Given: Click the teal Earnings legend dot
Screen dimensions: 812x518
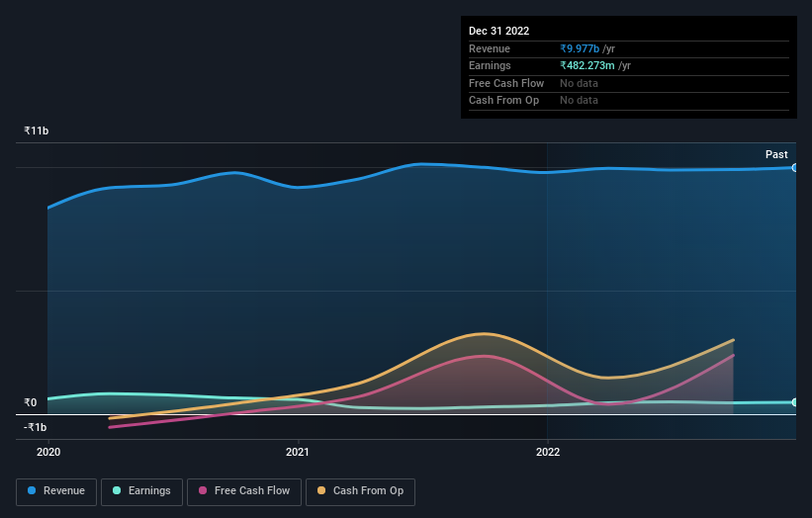Looking at the screenshot, I should pos(117,490).
